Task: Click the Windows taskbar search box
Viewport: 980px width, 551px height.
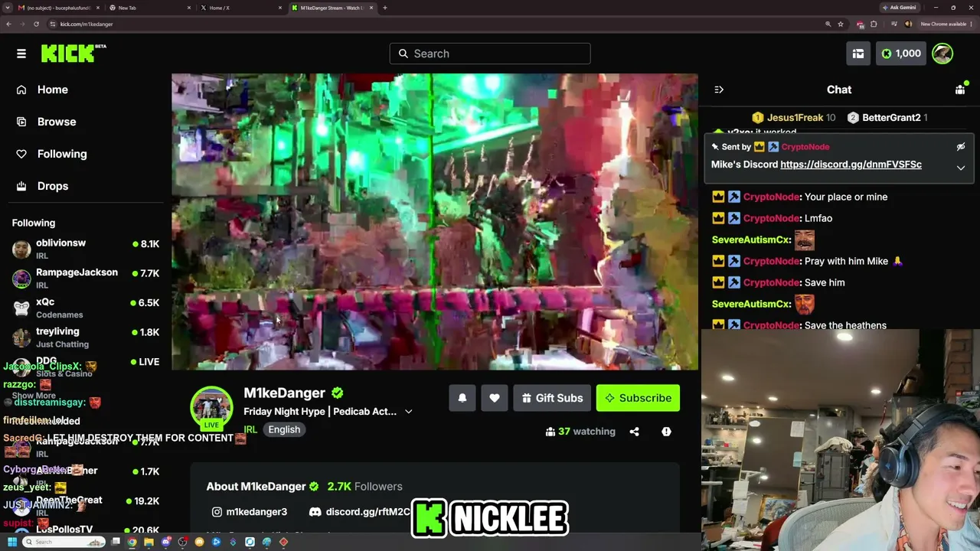Action: tap(64, 542)
